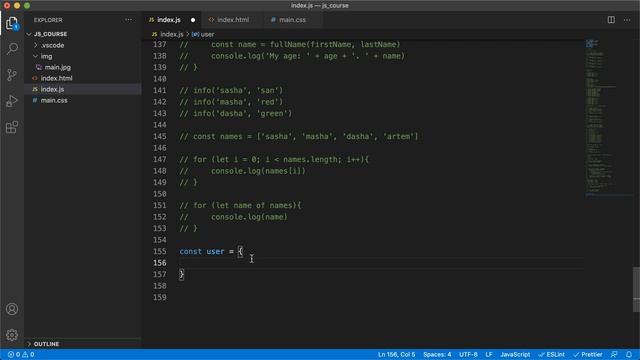Open Explorer Views and More Actions ellipsis
The height and width of the screenshot is (360, 640).
129,20
